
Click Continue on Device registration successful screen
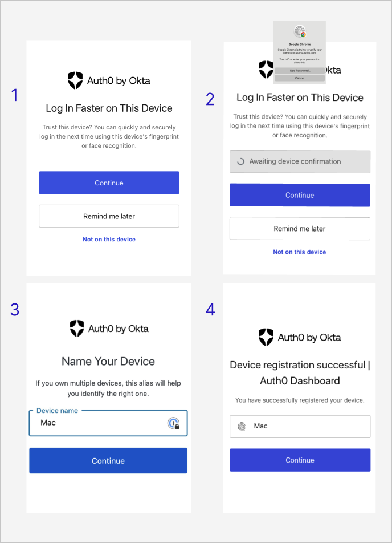pos(300,460)
